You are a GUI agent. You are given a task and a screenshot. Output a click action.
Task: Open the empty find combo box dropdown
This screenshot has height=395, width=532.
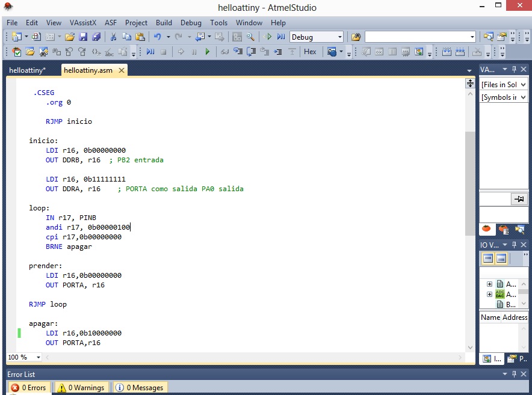[472, 37]
